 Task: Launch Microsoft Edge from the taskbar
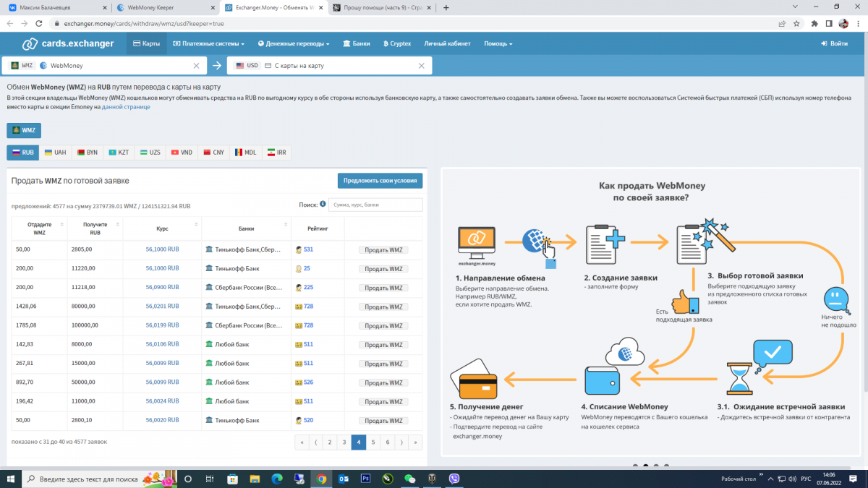click(276, 479)
